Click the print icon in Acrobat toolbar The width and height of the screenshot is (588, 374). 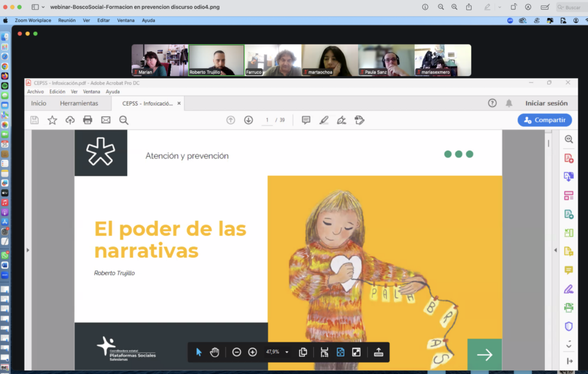coord(88,120)
